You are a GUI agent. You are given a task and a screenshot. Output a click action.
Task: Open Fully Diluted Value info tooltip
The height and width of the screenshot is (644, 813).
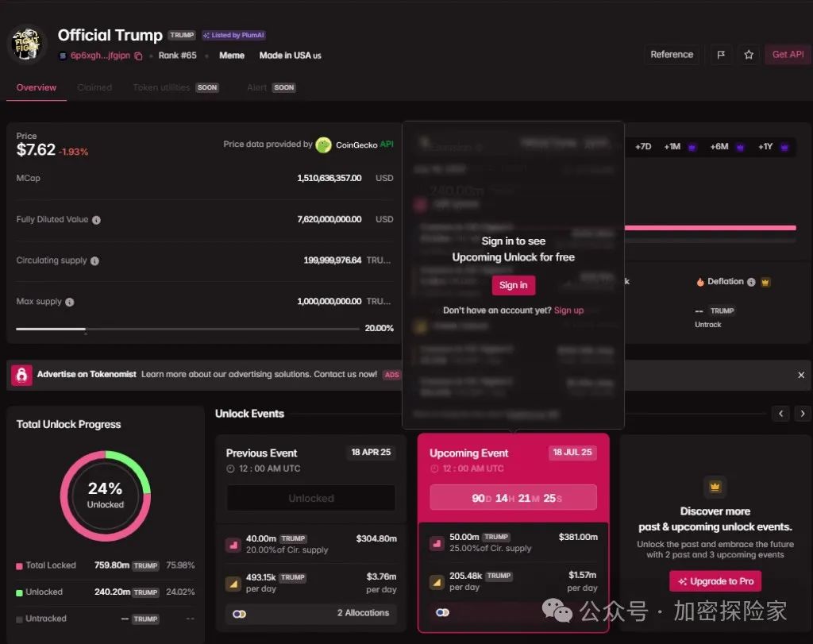tap(96, 220)
